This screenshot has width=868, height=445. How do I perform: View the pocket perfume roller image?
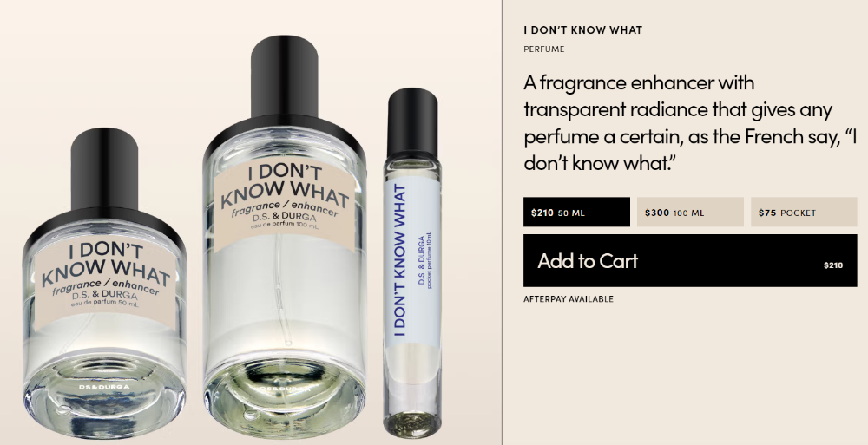point(411,260)
